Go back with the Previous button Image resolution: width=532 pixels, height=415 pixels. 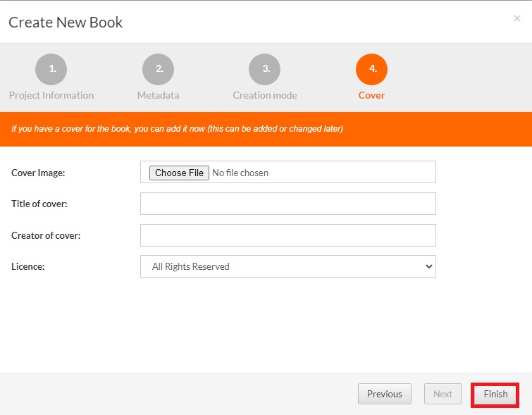point(384,394)
